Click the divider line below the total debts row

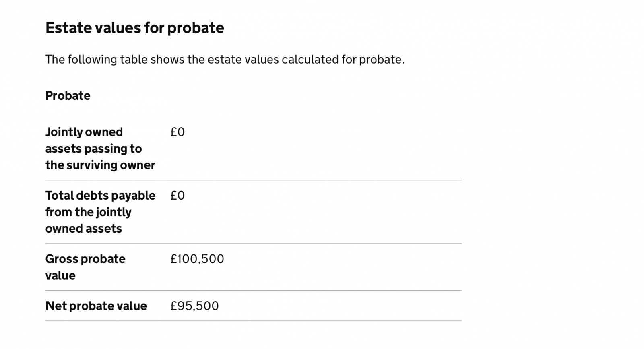click(x=254, y=244)
